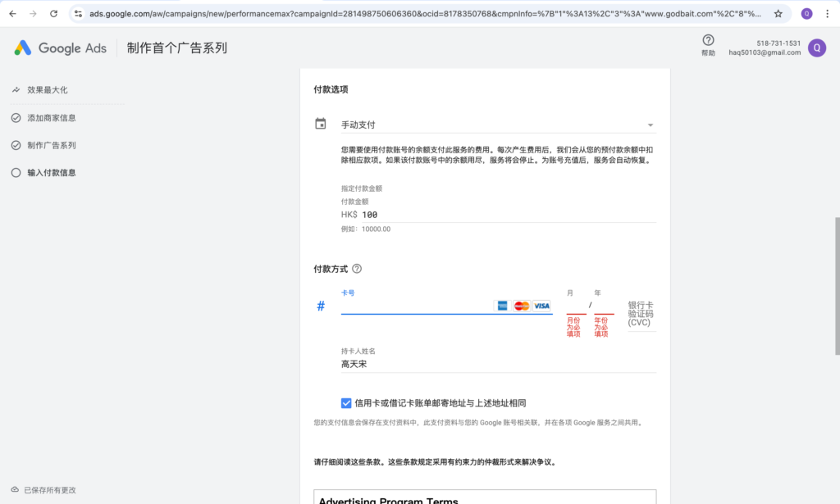Click the calendar icon next to 手动支付

(x=321, y=125)
